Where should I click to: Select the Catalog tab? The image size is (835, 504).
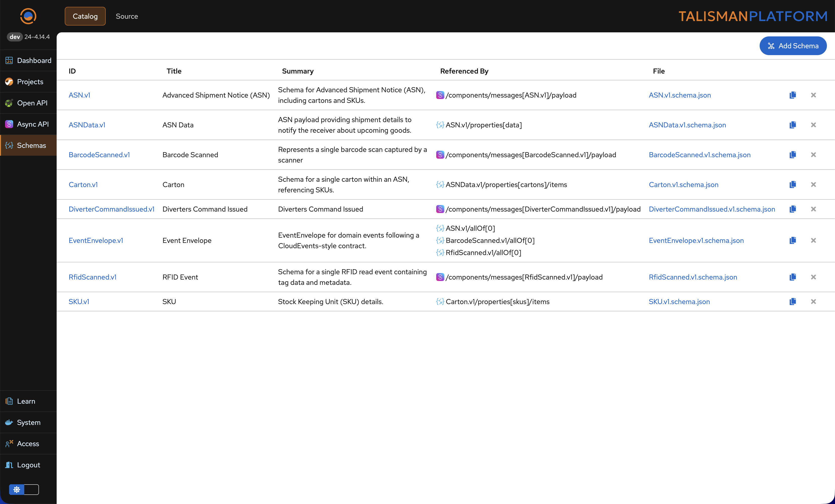[85, 16]
